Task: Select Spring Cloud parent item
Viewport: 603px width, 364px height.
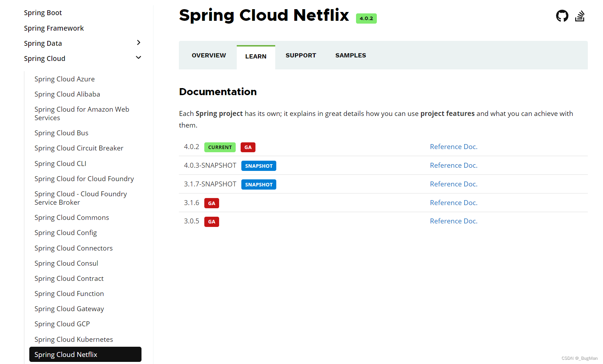Action: (45, 58)
